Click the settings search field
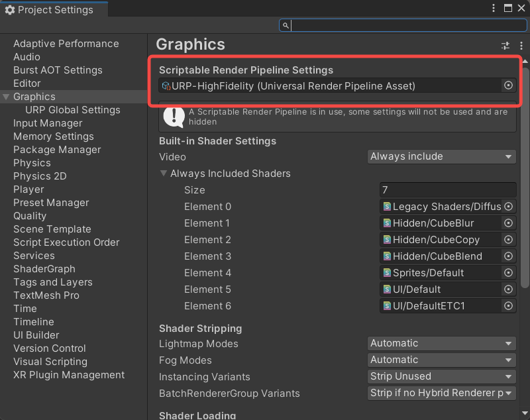The width and height of the screenshot is (530, 420). click(x=404, y=25)
